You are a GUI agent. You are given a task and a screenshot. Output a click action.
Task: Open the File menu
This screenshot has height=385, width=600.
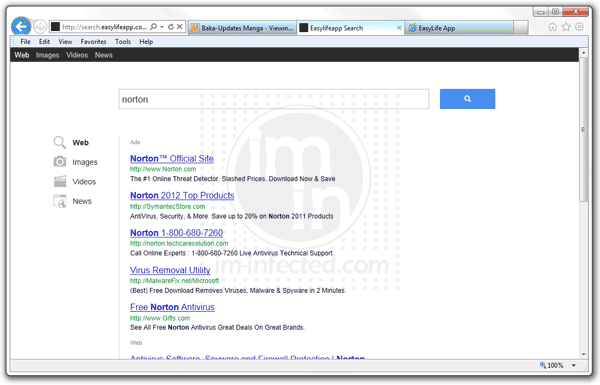(x=25, y=42)
